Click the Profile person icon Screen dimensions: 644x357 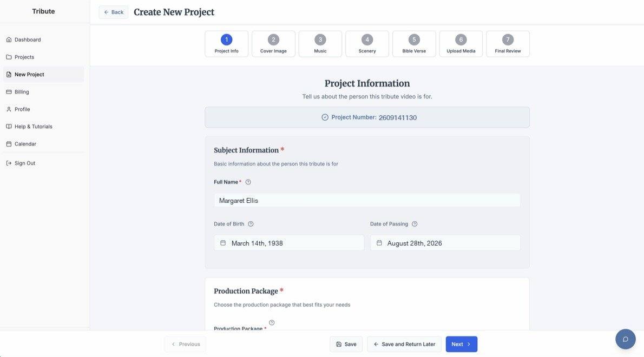9,109
